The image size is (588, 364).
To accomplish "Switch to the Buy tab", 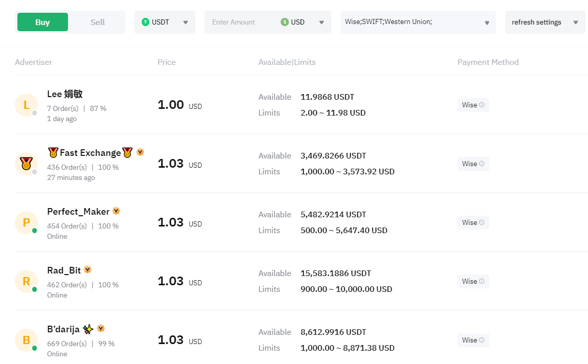I will click(x=42, y=22).
